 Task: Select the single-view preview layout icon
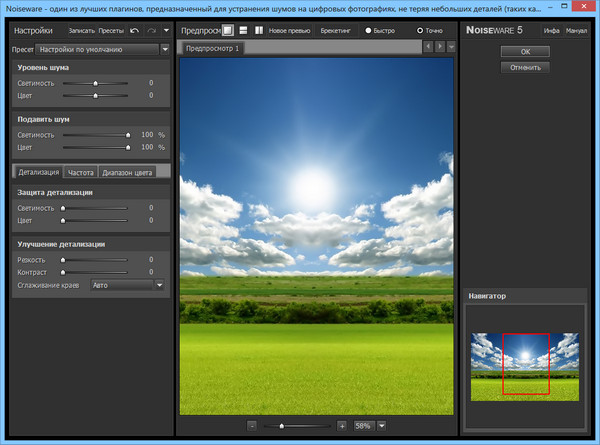tap(228, 31)
